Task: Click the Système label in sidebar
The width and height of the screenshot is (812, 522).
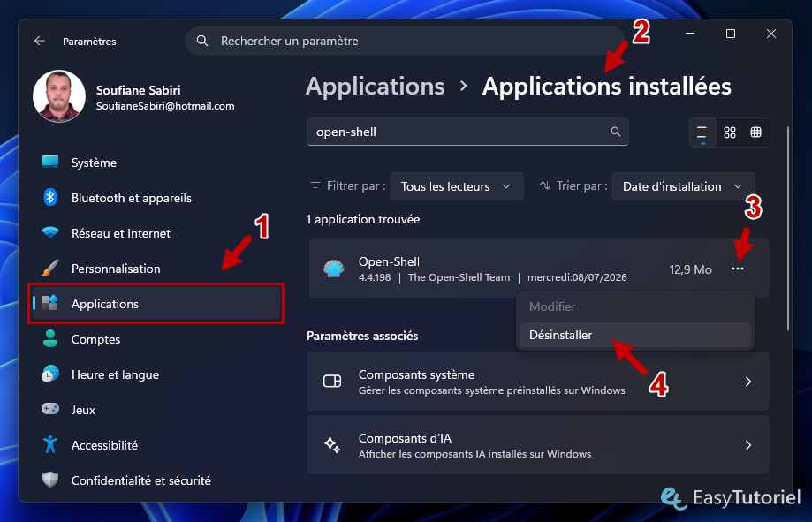Action: [94, 163]
